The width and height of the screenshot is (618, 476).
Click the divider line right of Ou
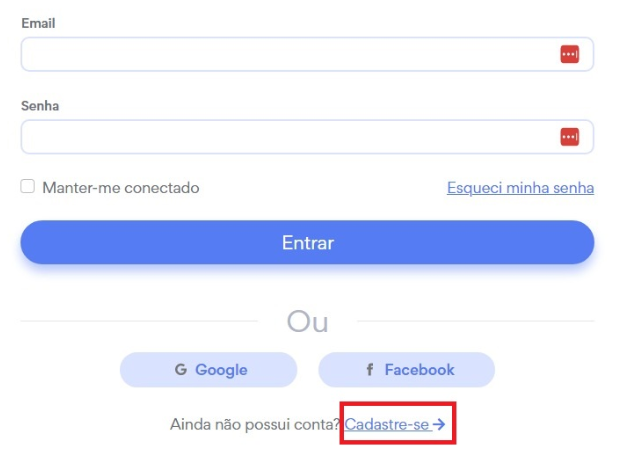475,321
